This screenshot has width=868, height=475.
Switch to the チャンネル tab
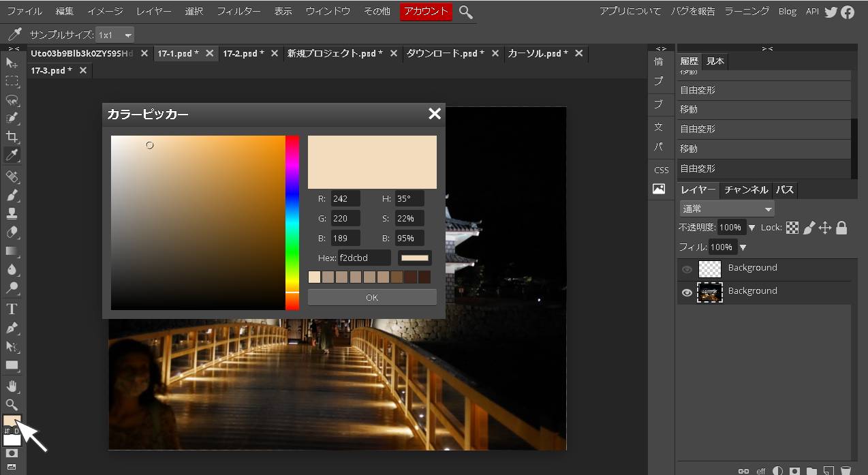[x=746, y=190]
